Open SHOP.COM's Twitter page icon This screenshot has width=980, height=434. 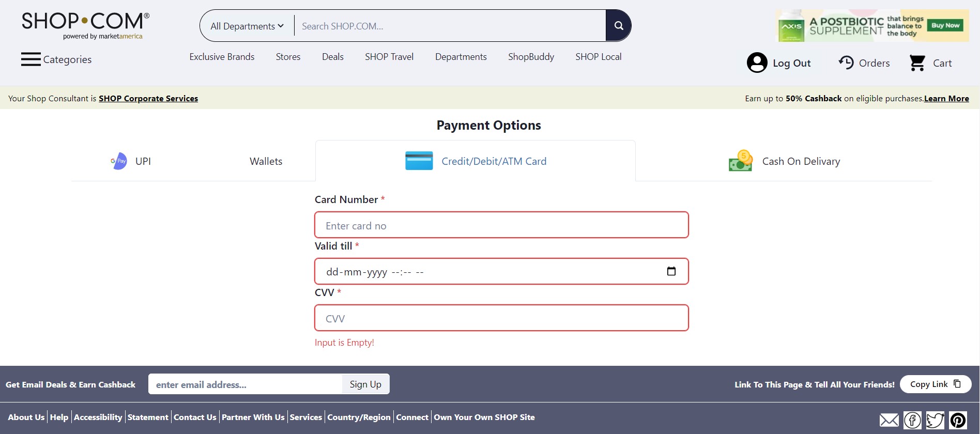click(x=935, y=420)
